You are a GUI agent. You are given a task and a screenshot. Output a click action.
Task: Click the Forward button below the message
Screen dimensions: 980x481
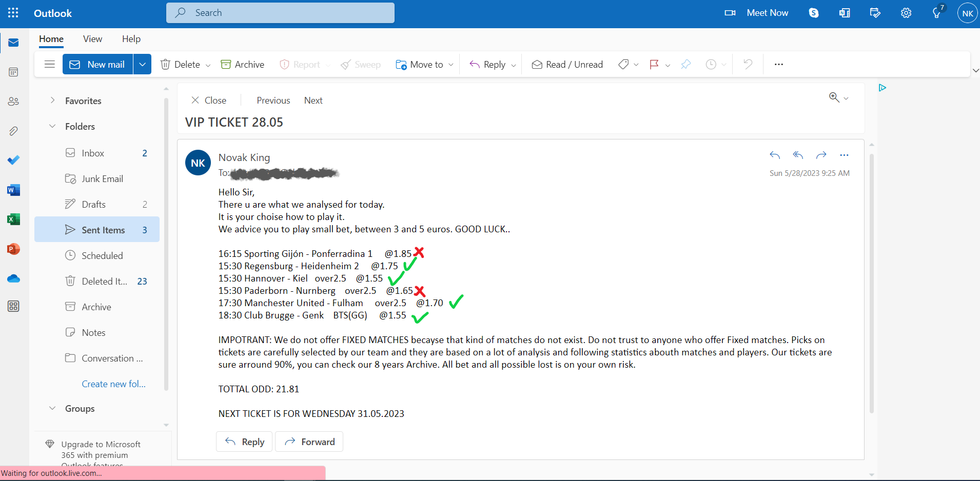coord(309,442)
